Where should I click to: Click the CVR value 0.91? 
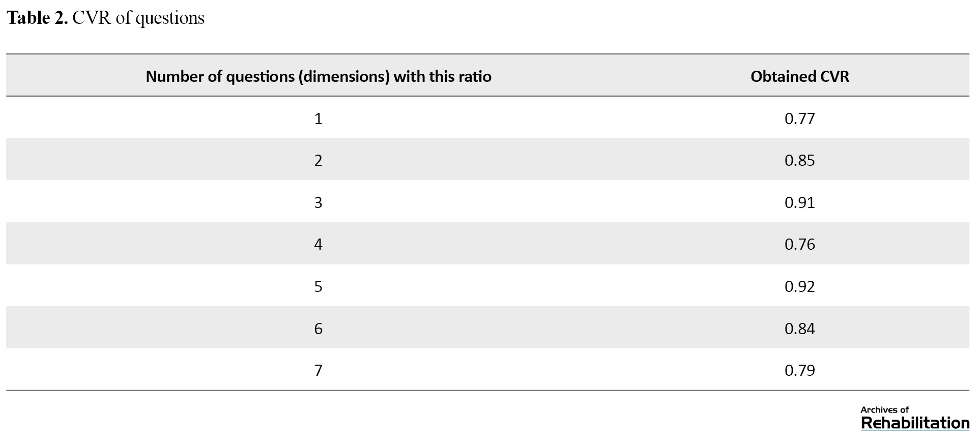pos(799,202)
